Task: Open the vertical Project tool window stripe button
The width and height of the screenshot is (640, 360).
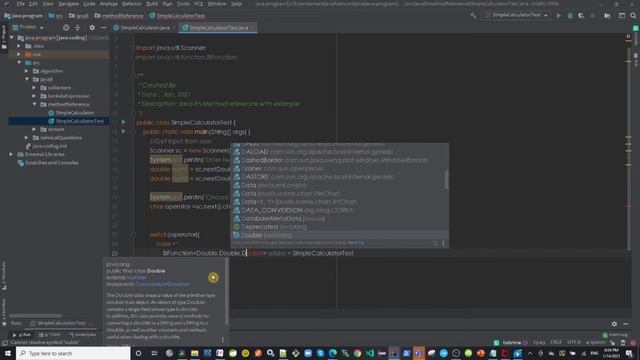Action: tap(4, 38)
